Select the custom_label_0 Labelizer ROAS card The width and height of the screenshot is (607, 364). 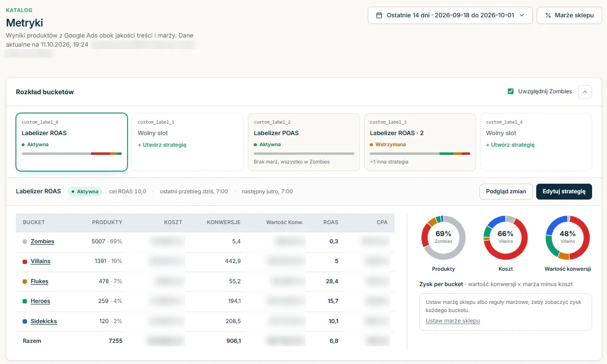pos(72,142)
